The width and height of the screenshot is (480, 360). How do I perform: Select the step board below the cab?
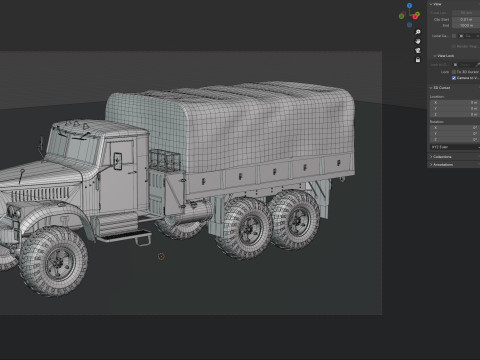pos(125,236)
